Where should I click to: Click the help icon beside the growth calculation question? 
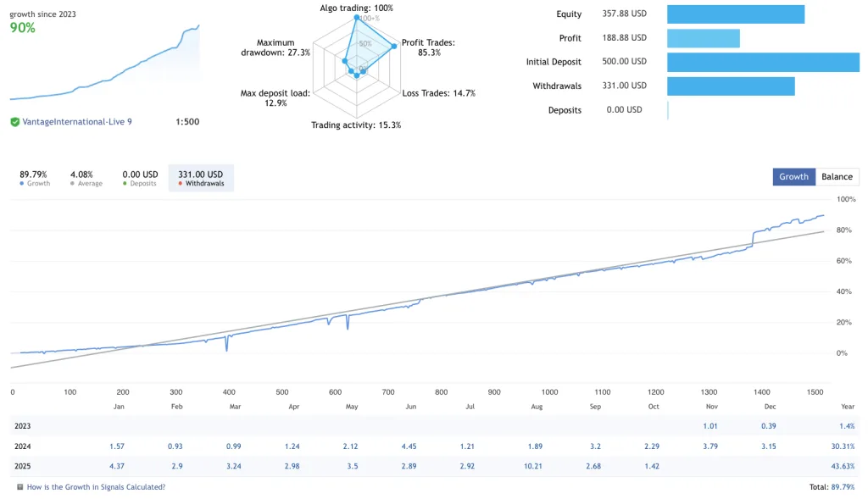[20, 487]
